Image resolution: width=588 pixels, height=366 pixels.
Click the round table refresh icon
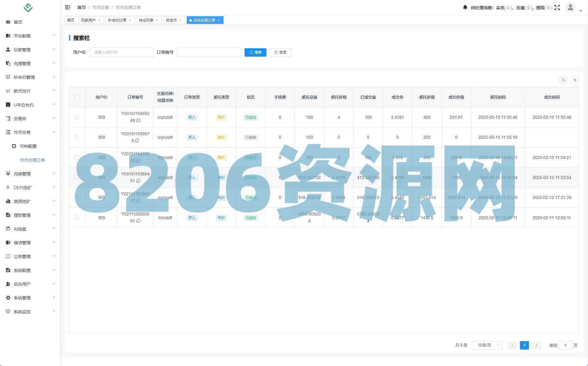coord(575,80)
